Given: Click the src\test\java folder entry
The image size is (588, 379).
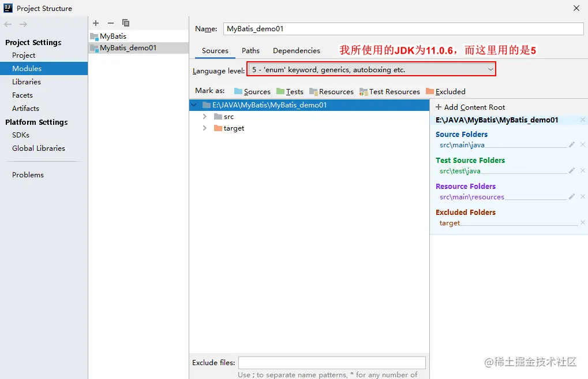Looking at the screenshot, I should point(460,171).
